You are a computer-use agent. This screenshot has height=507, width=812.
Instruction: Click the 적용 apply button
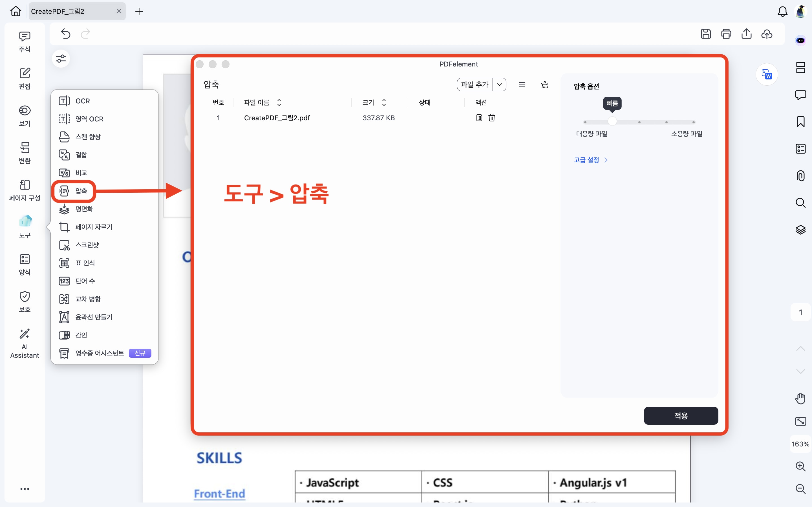point(681,416)
